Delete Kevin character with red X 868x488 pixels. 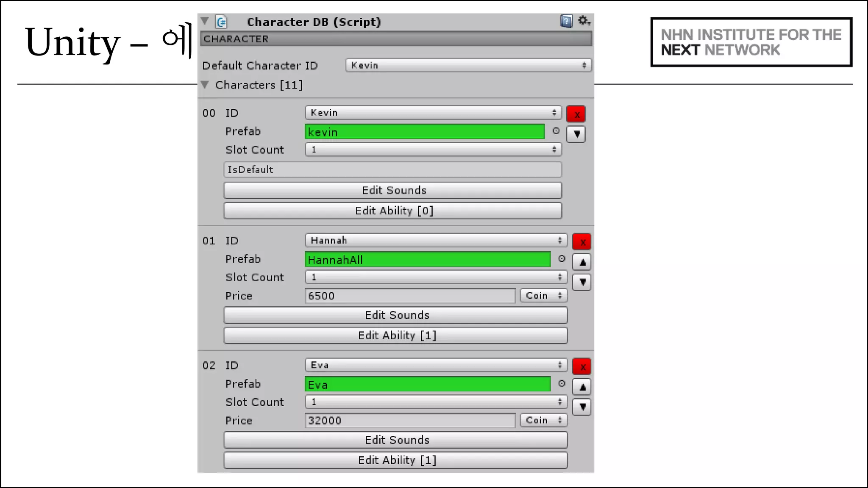[x=576, y=114]
